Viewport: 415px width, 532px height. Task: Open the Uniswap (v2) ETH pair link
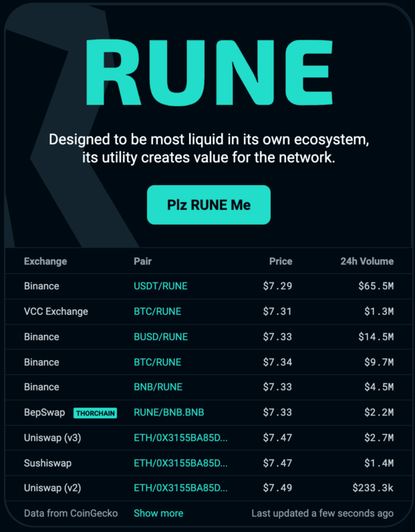[180, 488]
